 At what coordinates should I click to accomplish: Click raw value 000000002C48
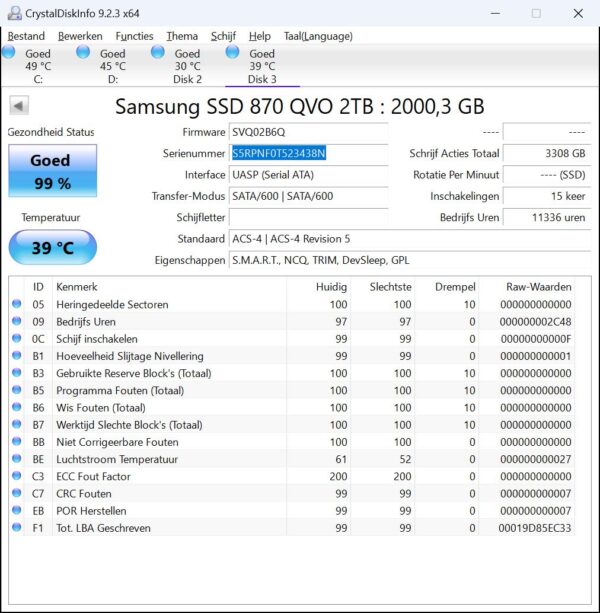point(536,322)
